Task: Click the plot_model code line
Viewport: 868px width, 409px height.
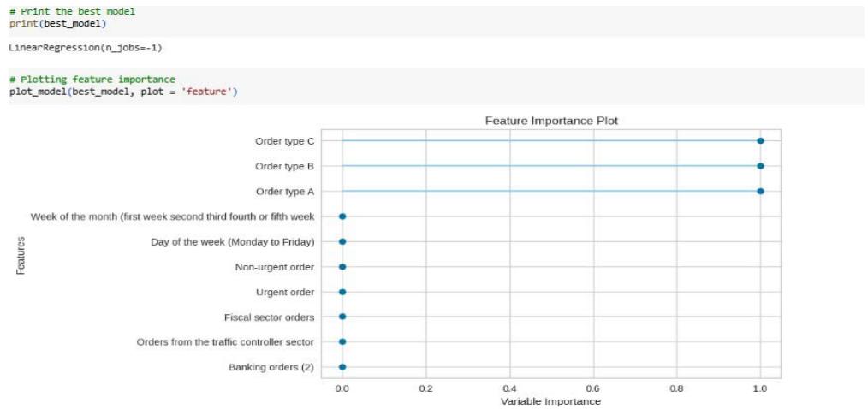Action: click(122, 91)
